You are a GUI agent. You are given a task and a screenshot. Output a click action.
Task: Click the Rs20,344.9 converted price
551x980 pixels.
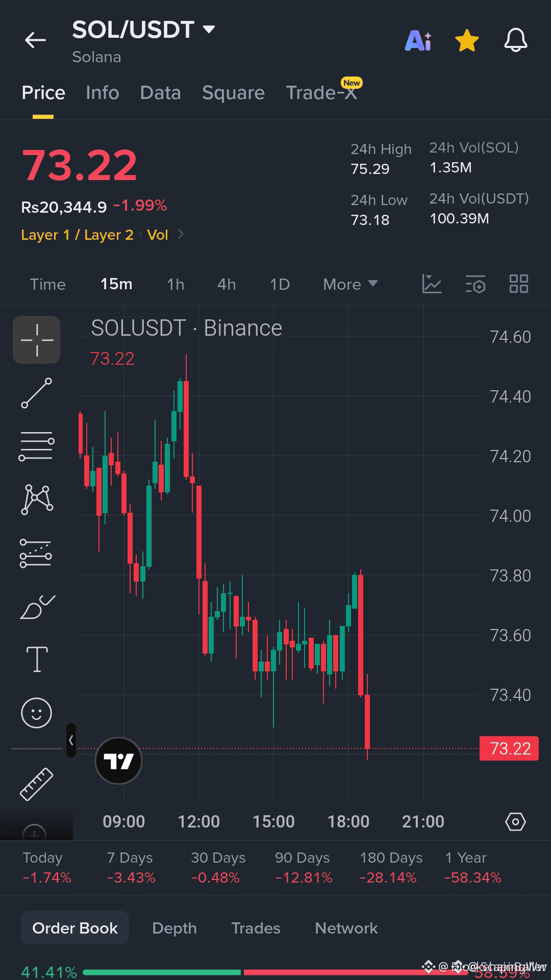point(64,207)
